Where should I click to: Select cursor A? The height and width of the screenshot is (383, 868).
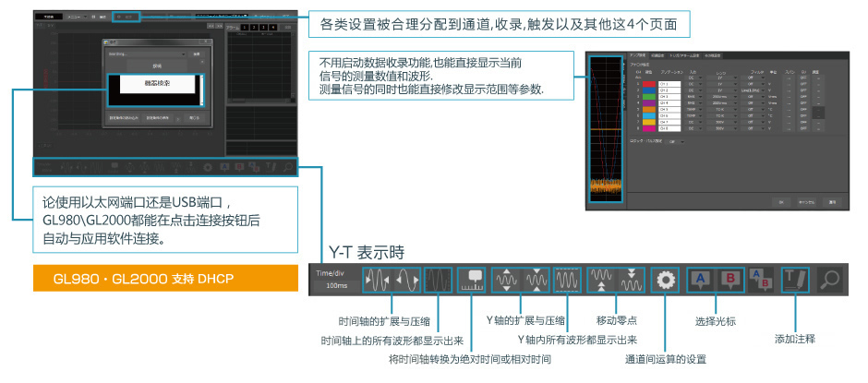[701, 281]
